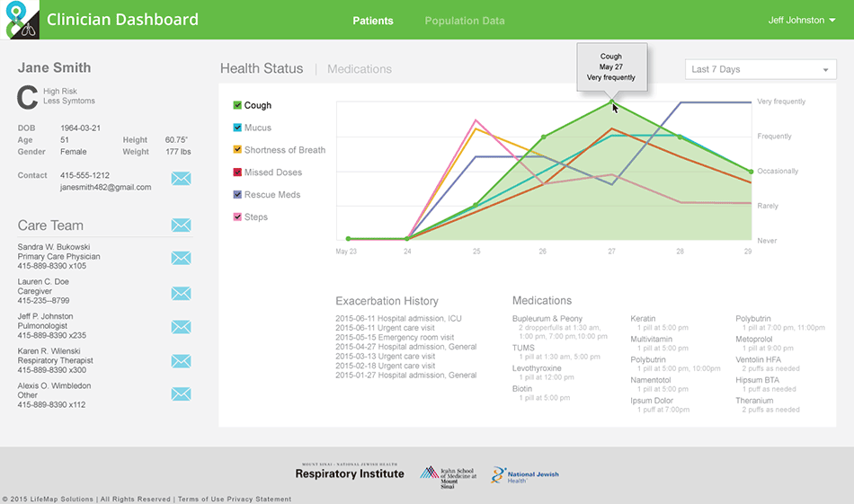
Task: Click the 2015-03-13 Urgent care visit entry
Action: [386, 357]
